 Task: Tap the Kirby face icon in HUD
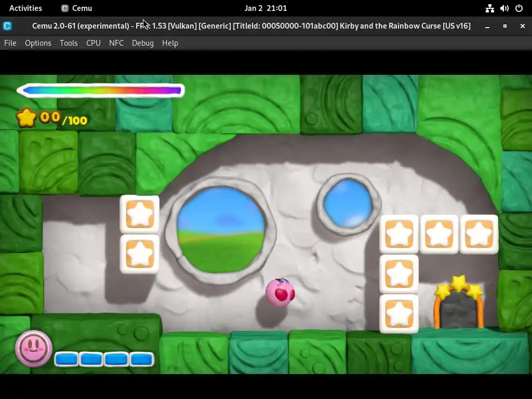pyautogui.click(x=34, y=348)
